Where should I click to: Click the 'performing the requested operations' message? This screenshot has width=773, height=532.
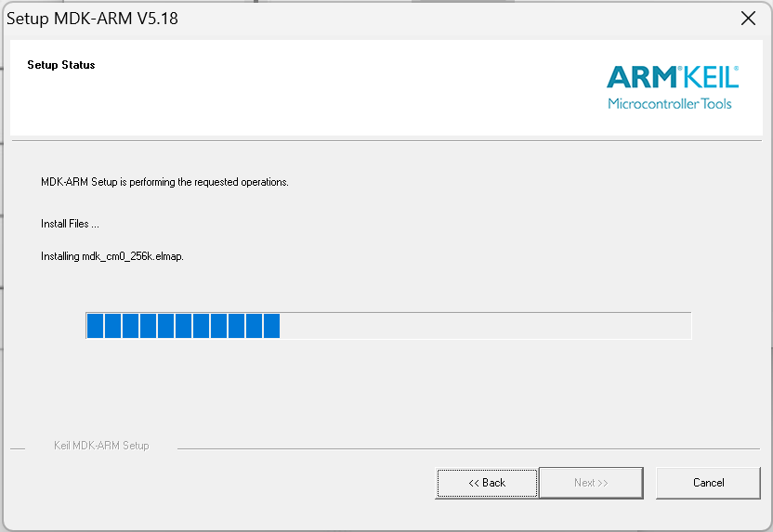164,182
